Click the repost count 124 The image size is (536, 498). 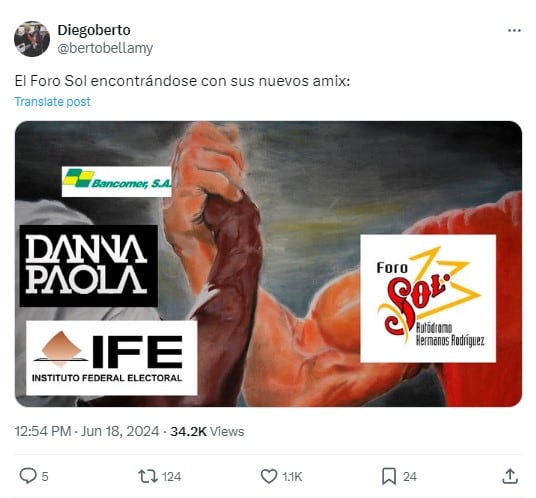[x=171, y=476]
